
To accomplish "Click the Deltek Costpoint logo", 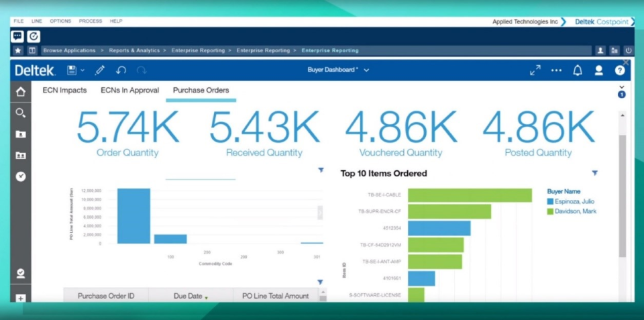I will click(602, 21).
